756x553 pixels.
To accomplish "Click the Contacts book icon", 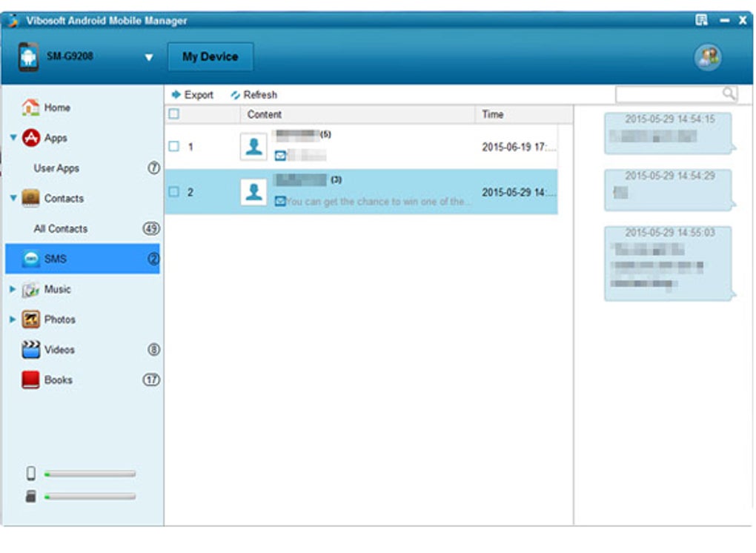I will [x=31, y=198].
